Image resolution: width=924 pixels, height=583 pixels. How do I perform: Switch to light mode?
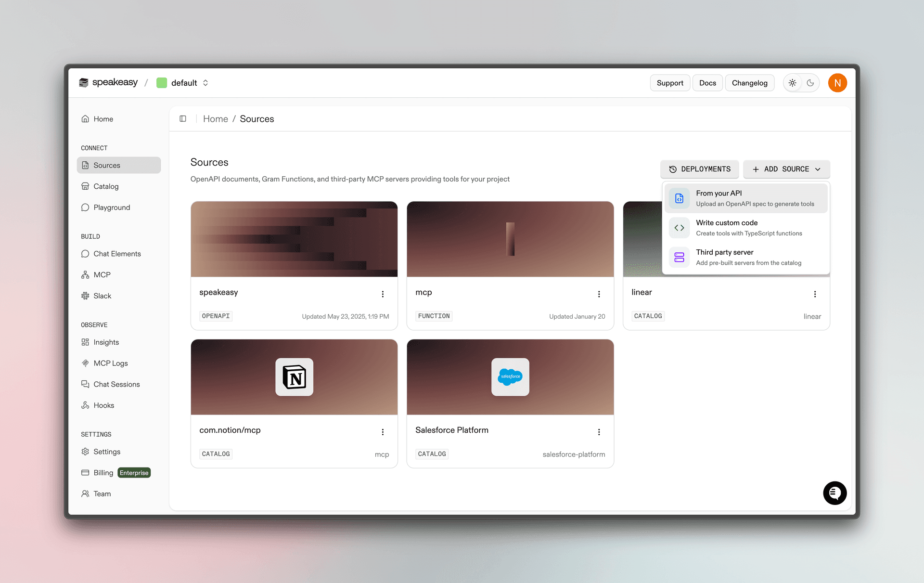click(x=792, y=82)
